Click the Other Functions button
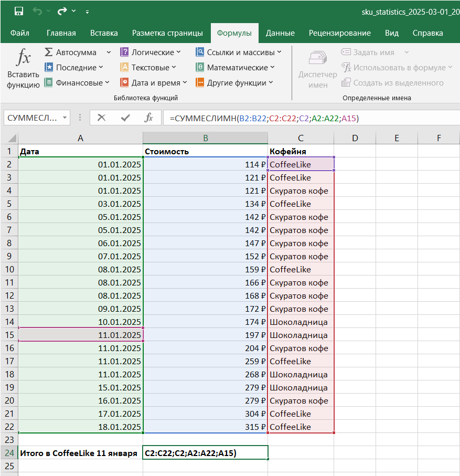 (x=234, y=82)
